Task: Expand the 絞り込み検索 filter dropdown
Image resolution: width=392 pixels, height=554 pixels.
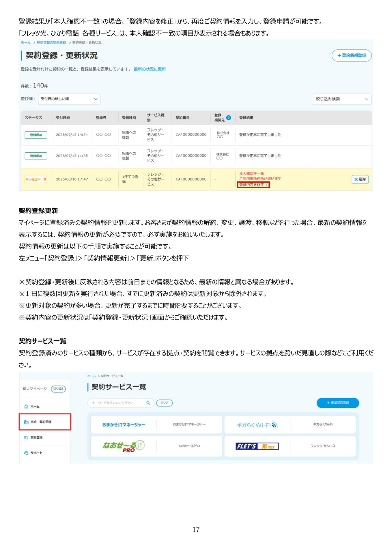Action: [341, 99]
